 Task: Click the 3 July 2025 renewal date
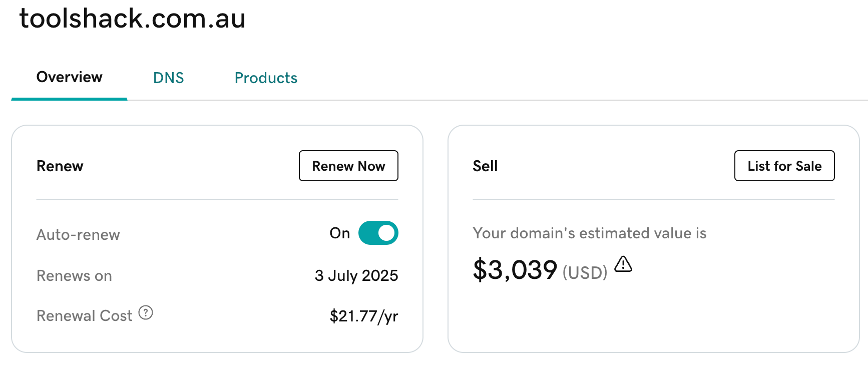click(356, 275)
